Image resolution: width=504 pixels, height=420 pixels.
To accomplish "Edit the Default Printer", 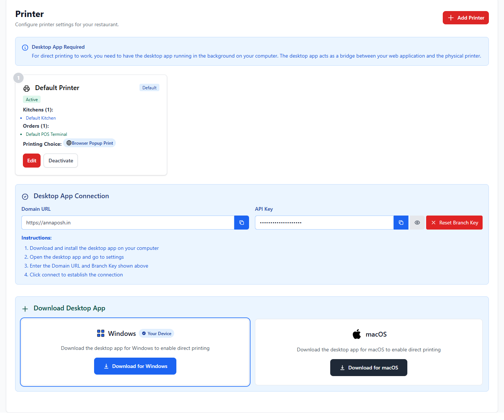I will (x=32, y=161).
